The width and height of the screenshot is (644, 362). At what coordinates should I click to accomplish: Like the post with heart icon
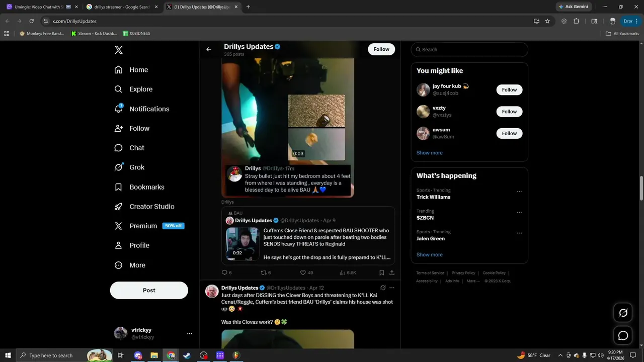click(303, 273)
